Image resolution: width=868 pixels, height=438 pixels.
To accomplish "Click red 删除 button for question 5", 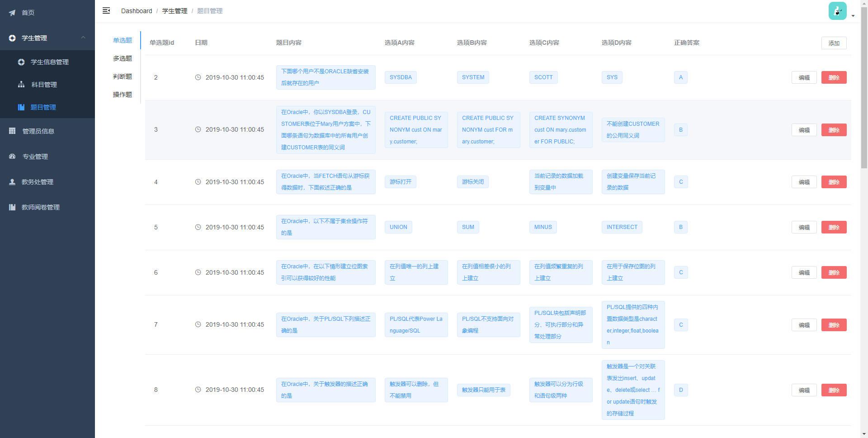I will [x=834, y=227].
